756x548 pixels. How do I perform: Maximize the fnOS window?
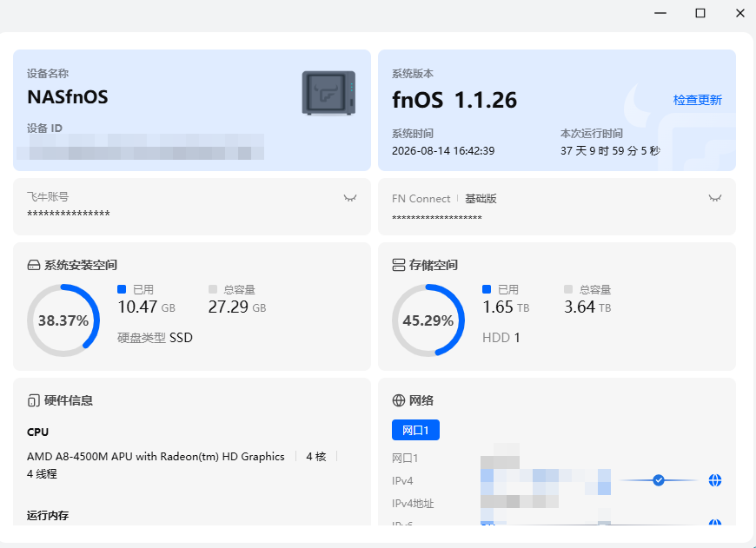tap(700, 13)
